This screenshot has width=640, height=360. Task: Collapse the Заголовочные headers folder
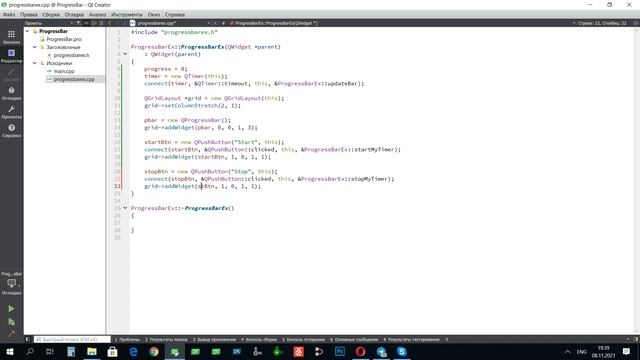pos(35,47)
